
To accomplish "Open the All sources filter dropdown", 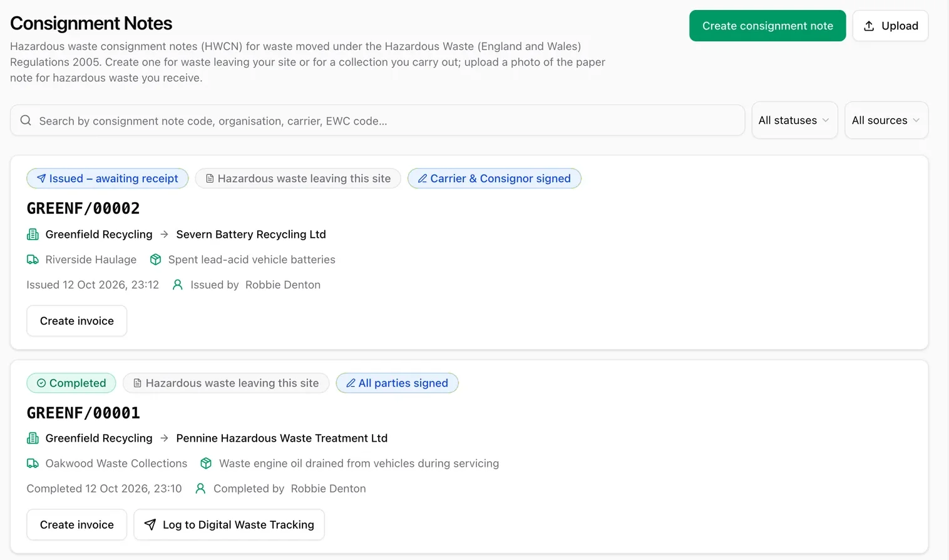I will click(886, 120).
